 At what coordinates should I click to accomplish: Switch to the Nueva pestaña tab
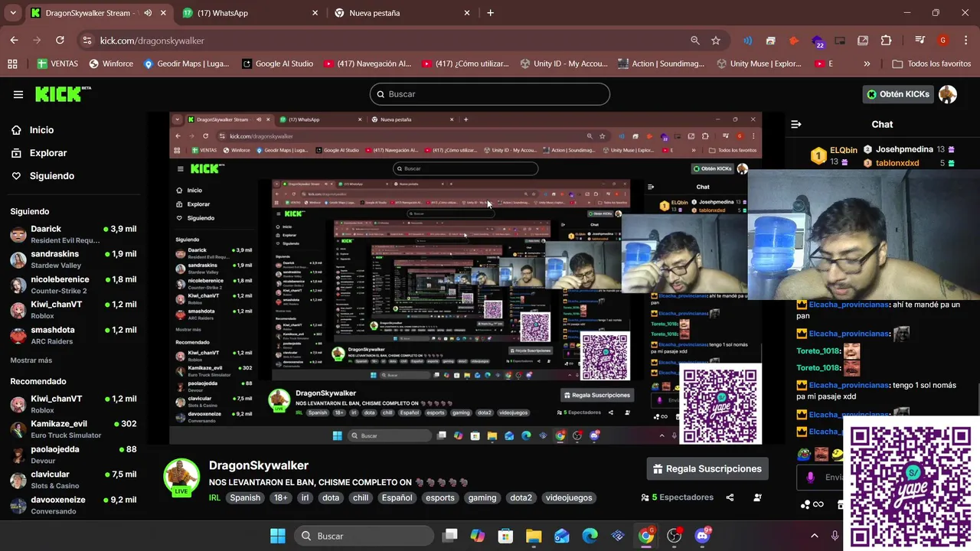[401, 13]
